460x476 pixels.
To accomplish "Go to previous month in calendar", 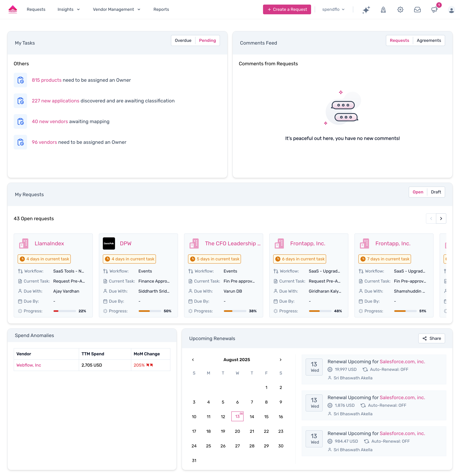I will click(x=193, y=360).
